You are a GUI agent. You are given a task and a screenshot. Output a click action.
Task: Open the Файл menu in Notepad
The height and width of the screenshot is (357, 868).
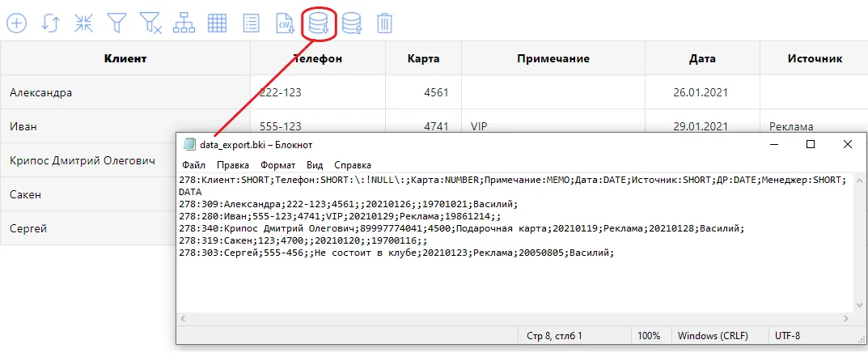coord(193,165)
